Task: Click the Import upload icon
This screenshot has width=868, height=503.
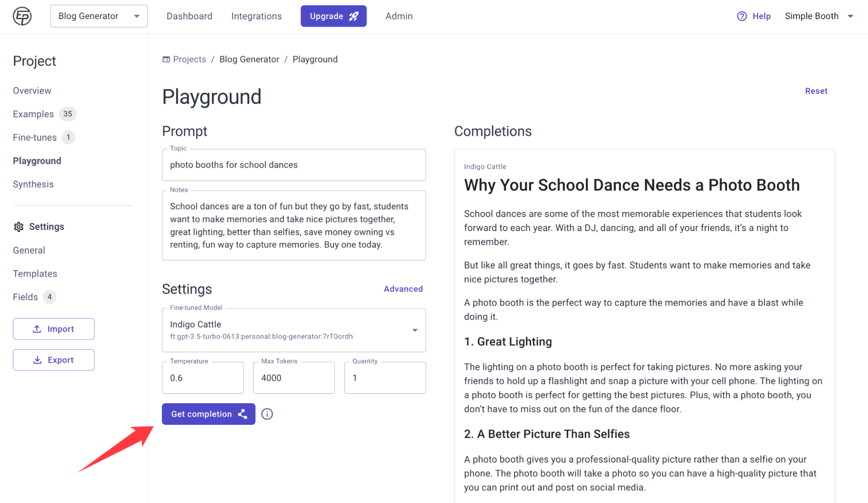Action: 37,329
